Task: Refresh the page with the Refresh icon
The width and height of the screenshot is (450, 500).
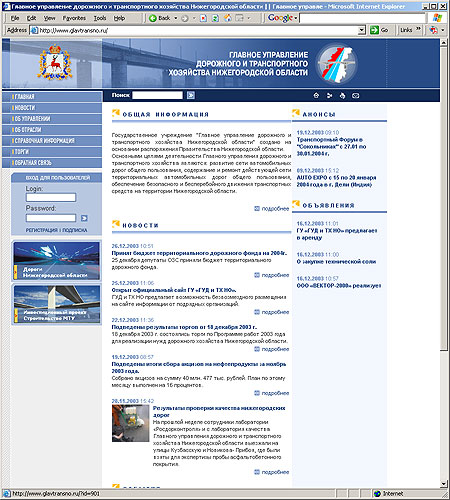Action: (215, 18)
